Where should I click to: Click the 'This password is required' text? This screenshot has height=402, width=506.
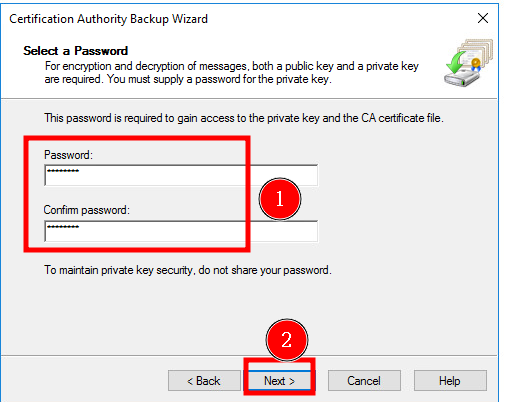tap(244, 118)
